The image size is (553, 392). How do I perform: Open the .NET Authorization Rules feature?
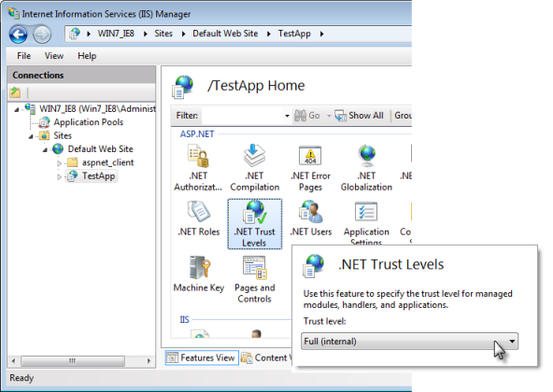pyautogui.click(x=198, y=168)
